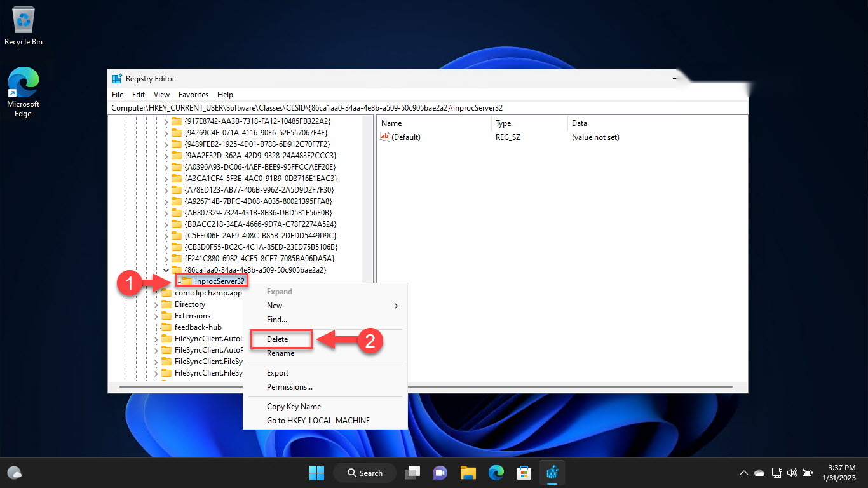The image size is (868, 488).
Task: Click the (value not set) data cell
Action: pos(595,137)
